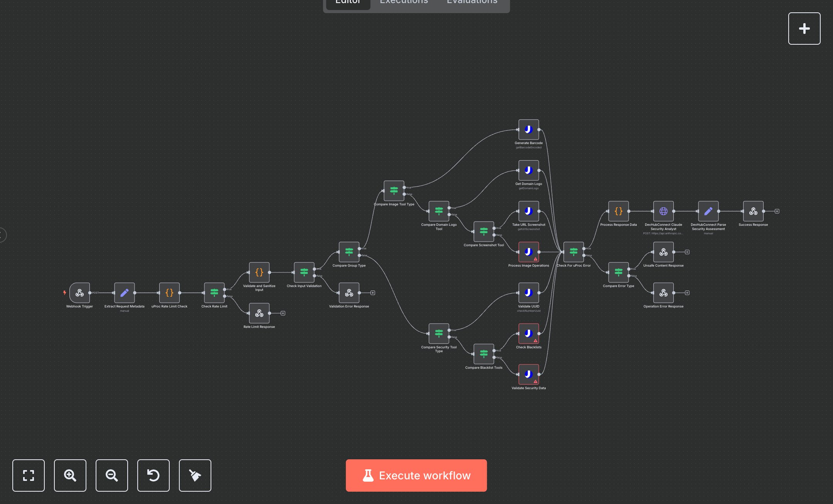Screen dimensions: 833x504
Task: Select the Compare Error Type switch node
Action: click(619, 272)
